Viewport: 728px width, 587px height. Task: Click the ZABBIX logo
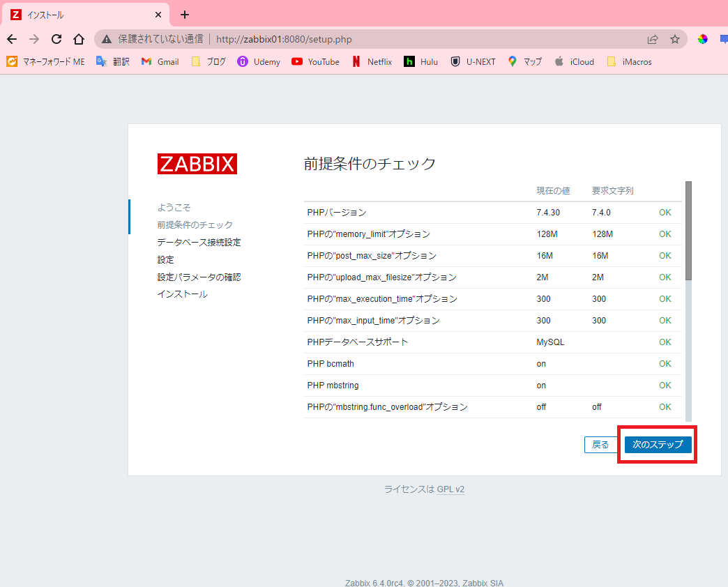click(x=197, y=163)
